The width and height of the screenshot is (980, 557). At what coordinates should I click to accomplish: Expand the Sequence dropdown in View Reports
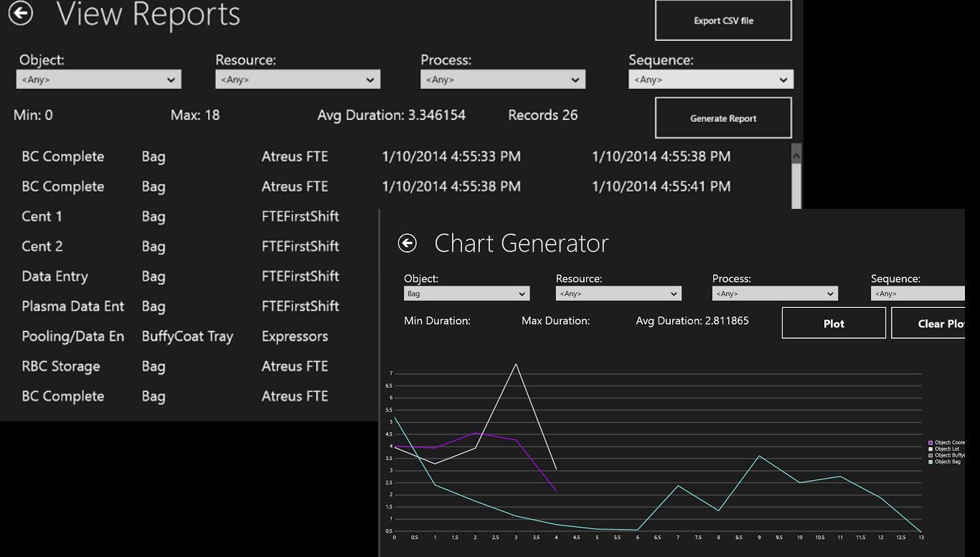tap(711, 80)
